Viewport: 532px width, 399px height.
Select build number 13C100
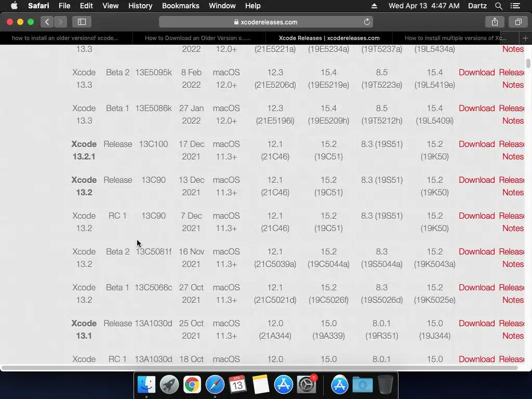[153, 144]
